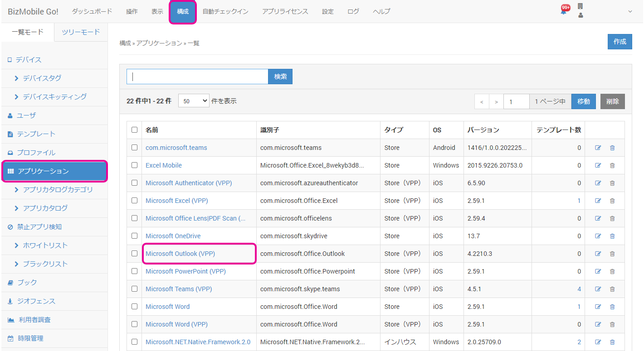Tick the checkbox for Microsoft Excel (VPP)

click(134, 201)
